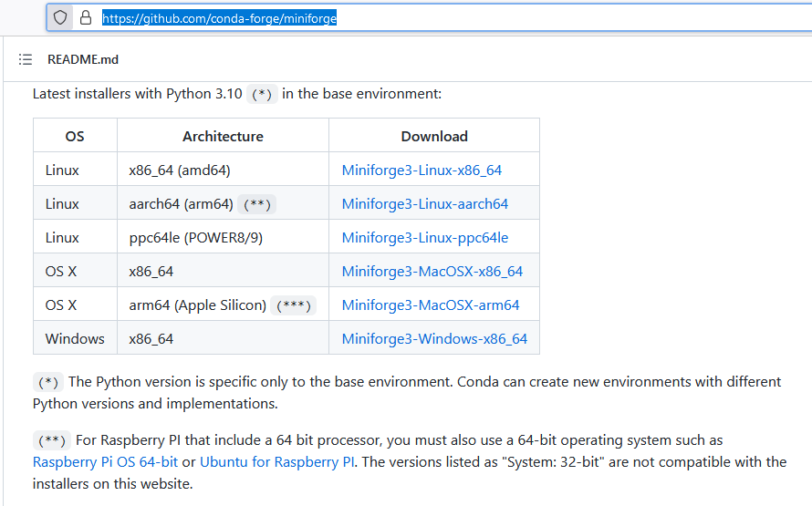The image size is (812, 506).
Task: Click the (*) marker after Python 3.10
Action: click(x=262, y=94)
